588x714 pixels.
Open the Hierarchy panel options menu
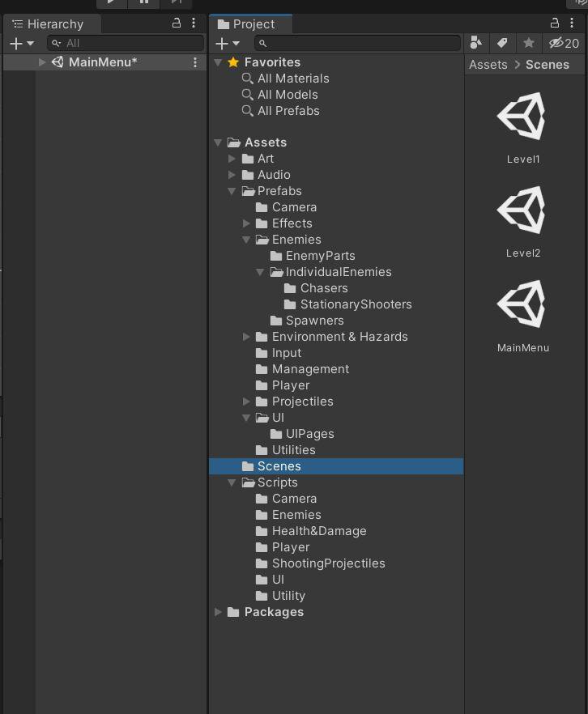tap(194, 23)
